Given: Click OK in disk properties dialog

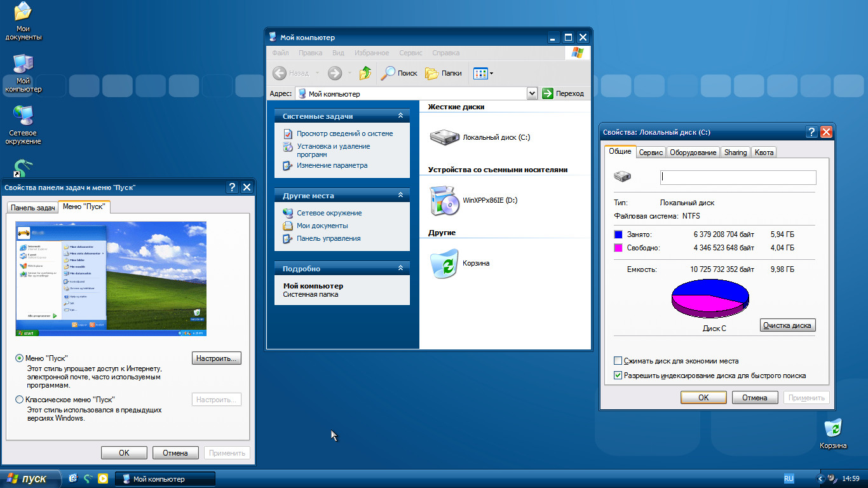Looking at the screenshot, I should 703,398.
